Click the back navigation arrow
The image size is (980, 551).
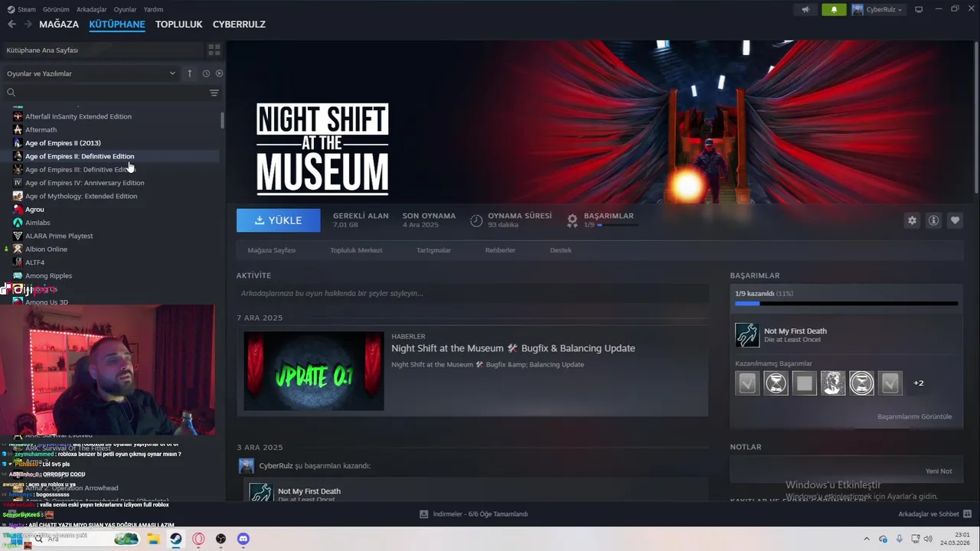[x=11, y=24]
